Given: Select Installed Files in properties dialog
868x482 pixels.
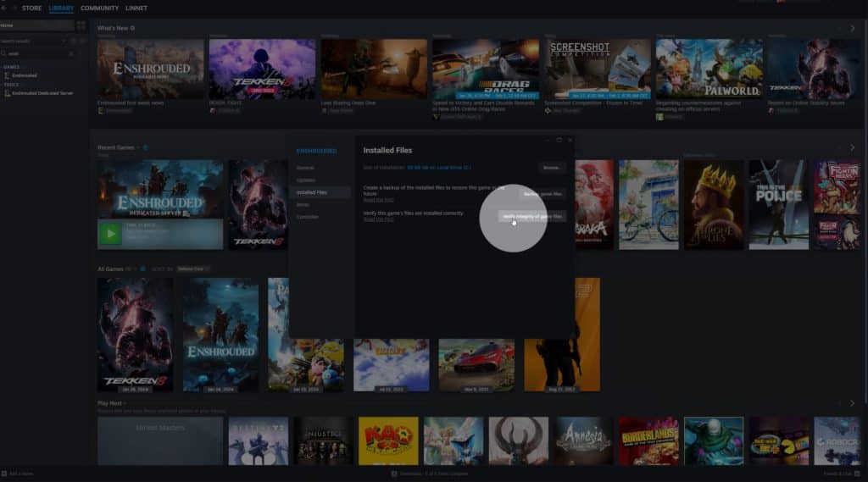Looking at the screenshot, I should 321,192.
